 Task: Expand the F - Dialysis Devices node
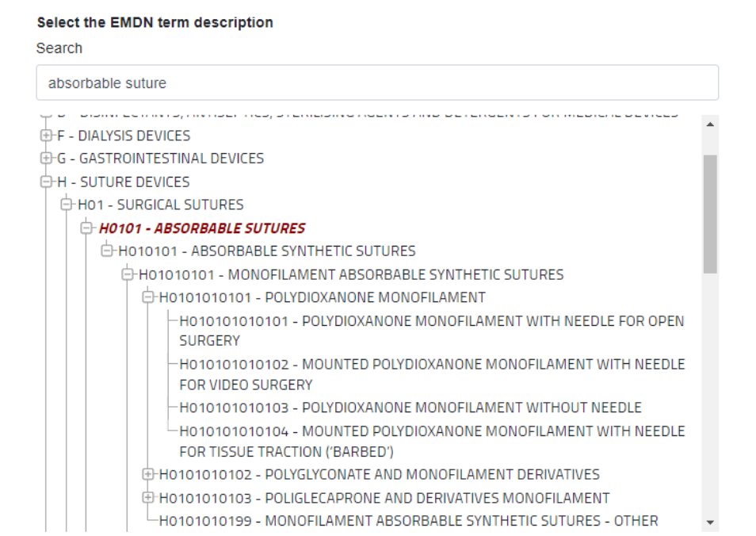click(x=46, y=136)
